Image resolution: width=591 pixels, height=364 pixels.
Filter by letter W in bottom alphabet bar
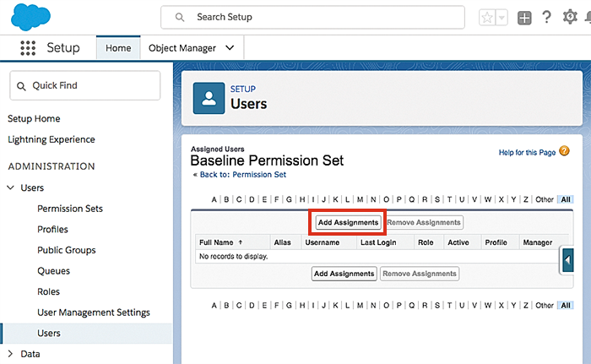pyautogui.click(x=488, y=306)
